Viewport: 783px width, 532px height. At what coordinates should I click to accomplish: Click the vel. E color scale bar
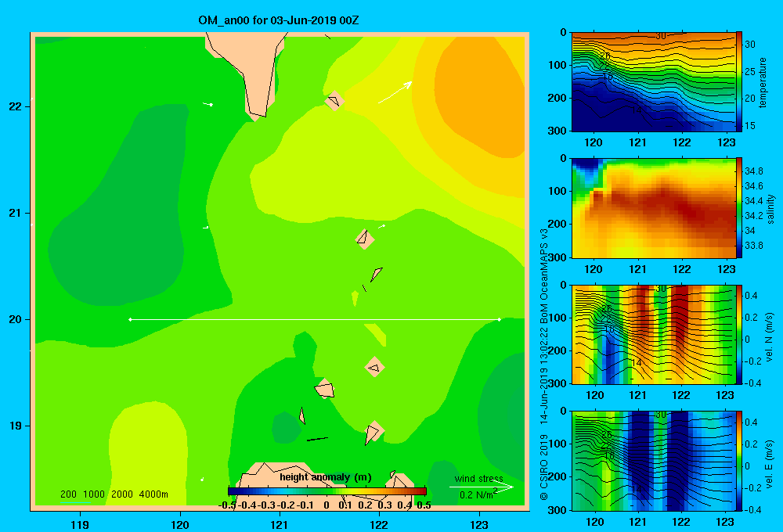click(739, 461)
